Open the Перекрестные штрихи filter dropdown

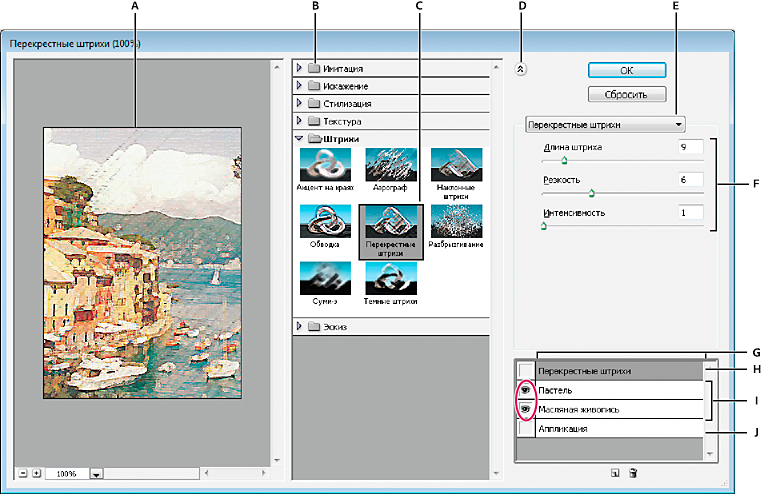tap(605, 125)
